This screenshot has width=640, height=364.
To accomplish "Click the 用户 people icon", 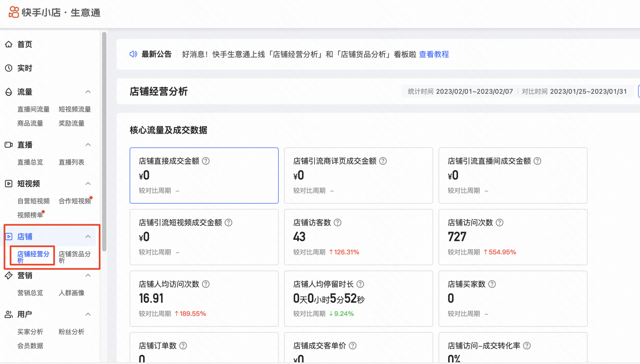I will click(9, 314).
